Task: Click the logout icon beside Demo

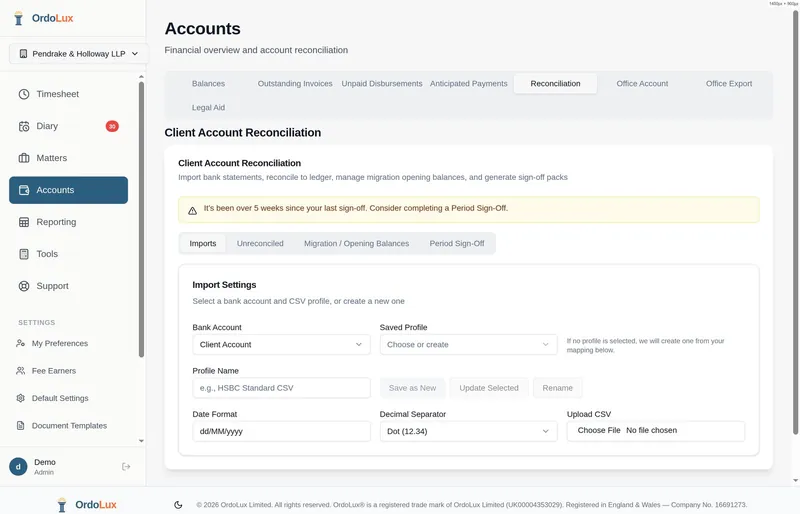Action: coord(126,467)
